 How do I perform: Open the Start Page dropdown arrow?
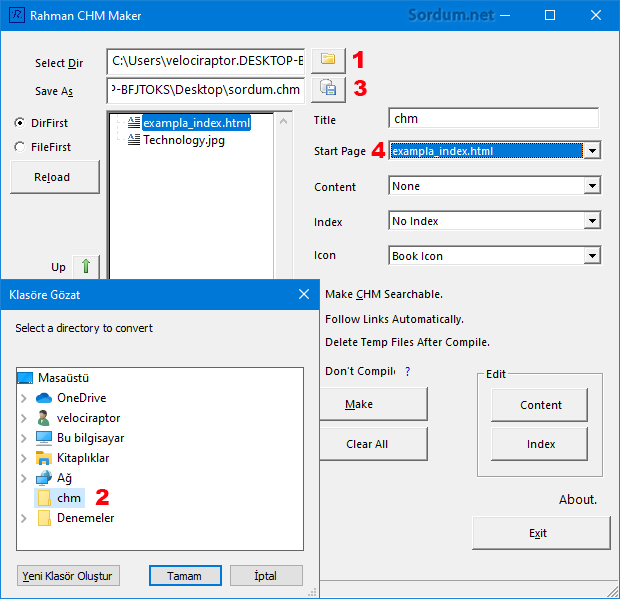pyautogui.click(x=592, y=151)
